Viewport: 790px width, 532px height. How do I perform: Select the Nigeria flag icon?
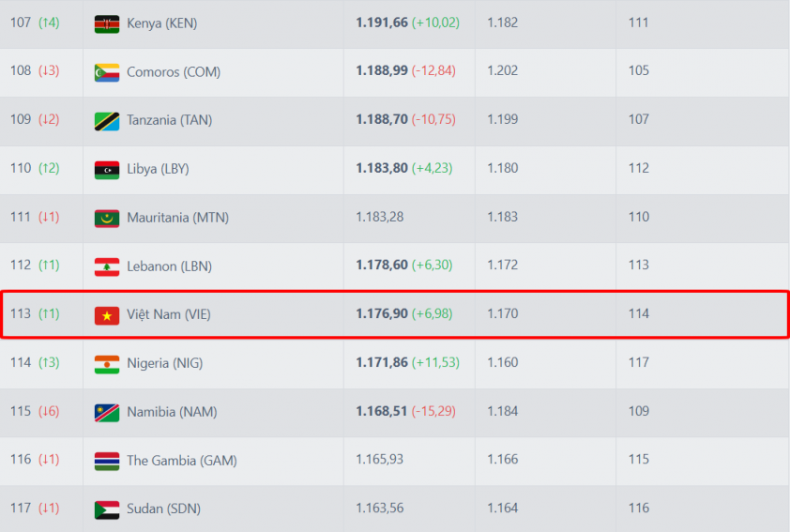(107, 364)
